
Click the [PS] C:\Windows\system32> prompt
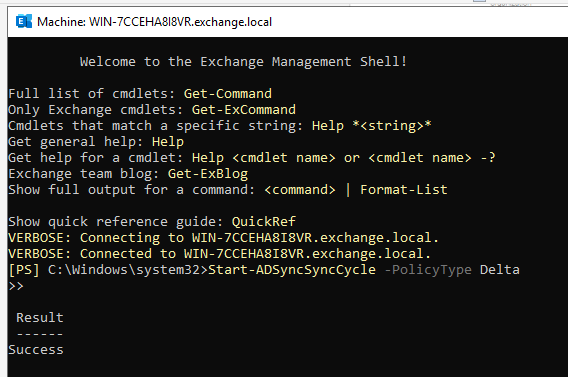(x=108, y=270)
